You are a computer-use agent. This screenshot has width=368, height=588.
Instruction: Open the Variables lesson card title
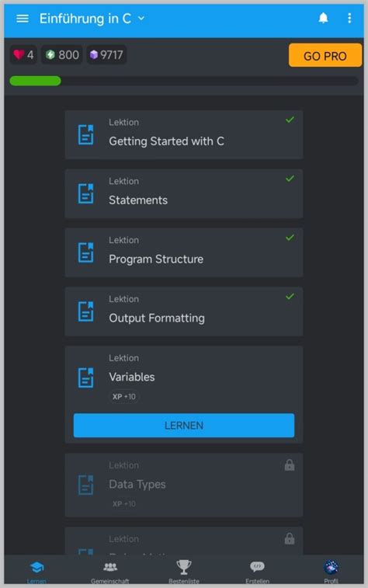click(x=131, y=377)
